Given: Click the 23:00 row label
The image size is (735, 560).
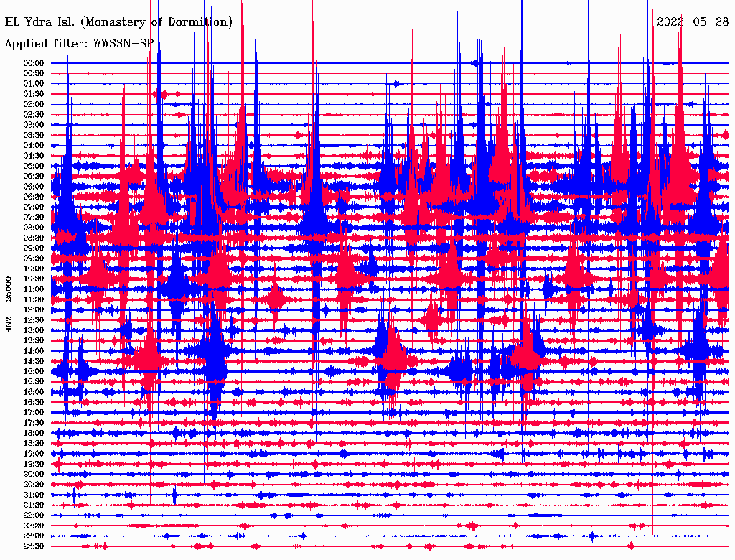Looking at the screenshot, I should (34, 536).
